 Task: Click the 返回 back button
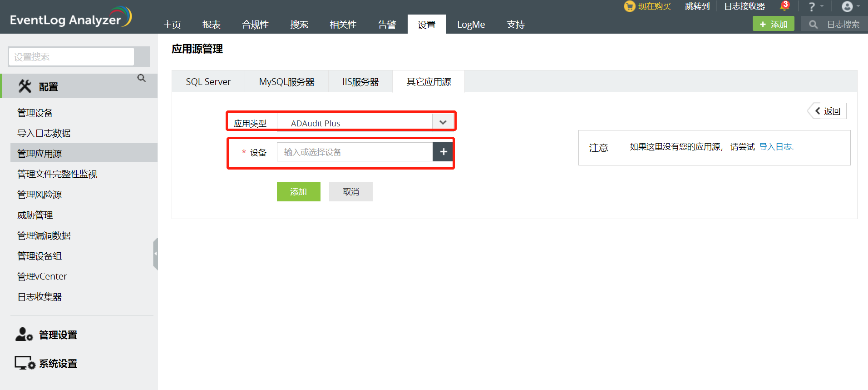[x=828, y=111]
